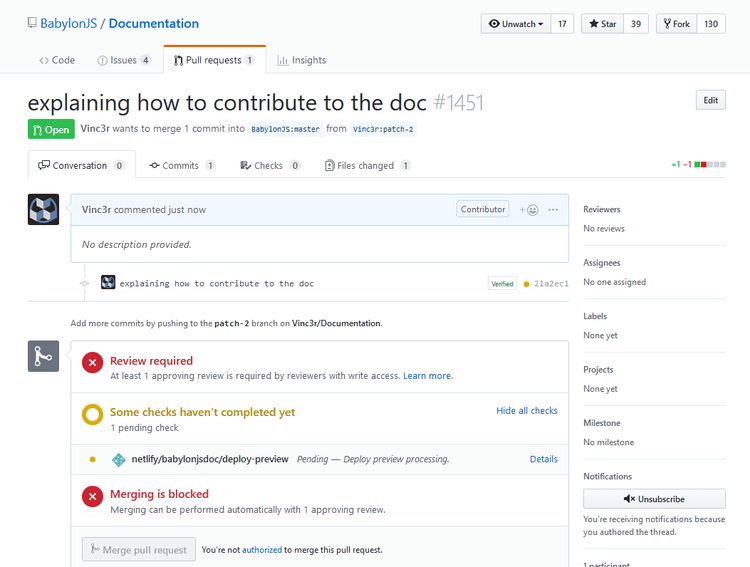Open the Checks tab
750x567 pixels.
pyautogui.click(x=270, y=166)
